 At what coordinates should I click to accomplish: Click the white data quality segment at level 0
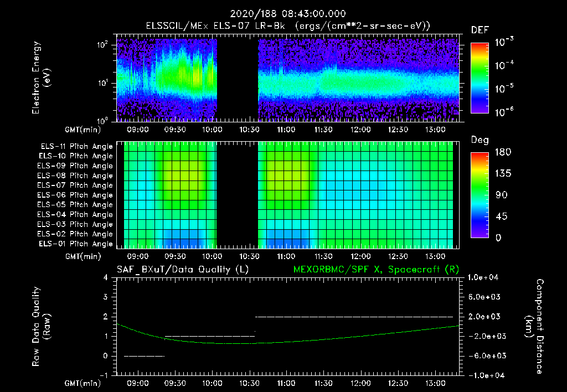click(145, 356)
